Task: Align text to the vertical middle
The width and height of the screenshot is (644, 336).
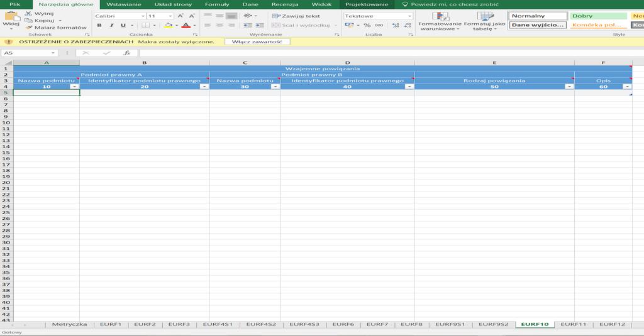Action: coord(219,16)
